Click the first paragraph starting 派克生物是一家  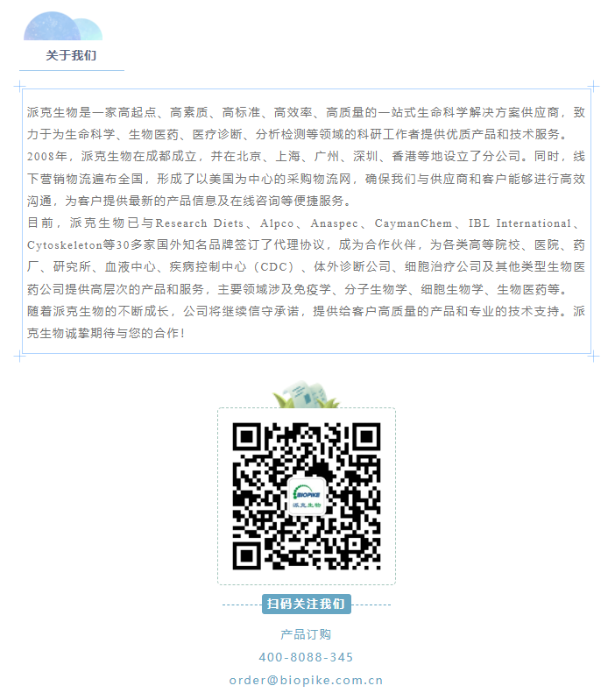tap(306, 124)
